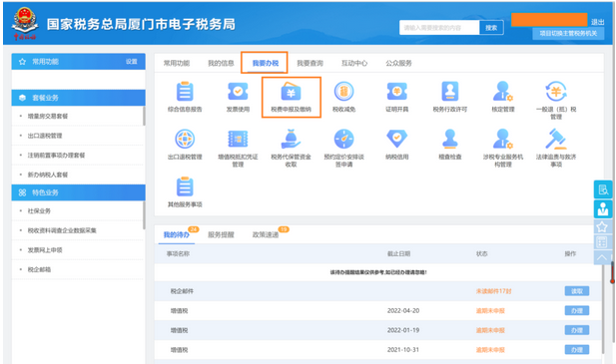The image size is (616, 364).
Task: Open the 税费申报及缴纳 icon
Action: 291,93
